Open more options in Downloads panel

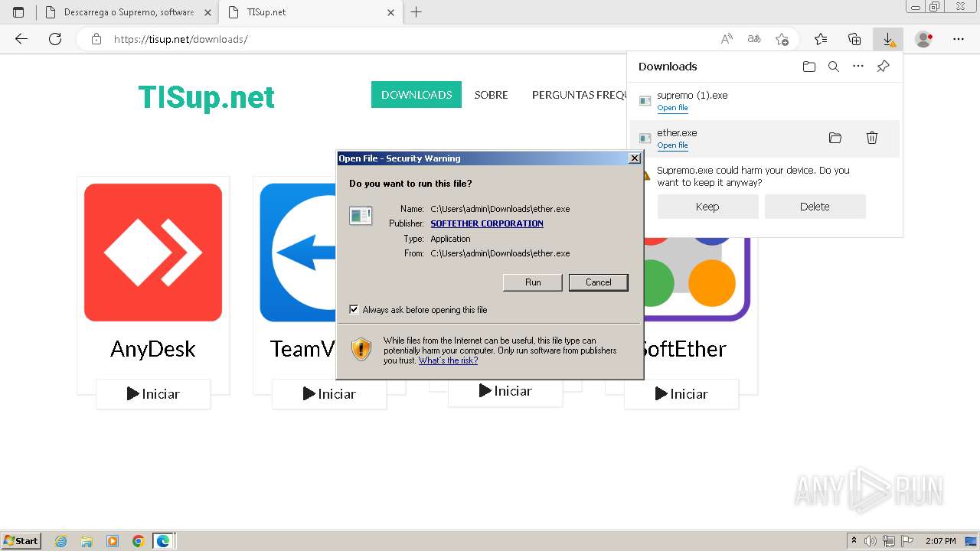pos(858,67)
